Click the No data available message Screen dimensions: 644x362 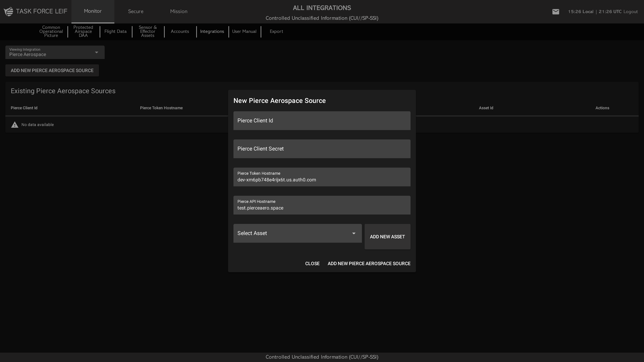[x=37, y=125]
